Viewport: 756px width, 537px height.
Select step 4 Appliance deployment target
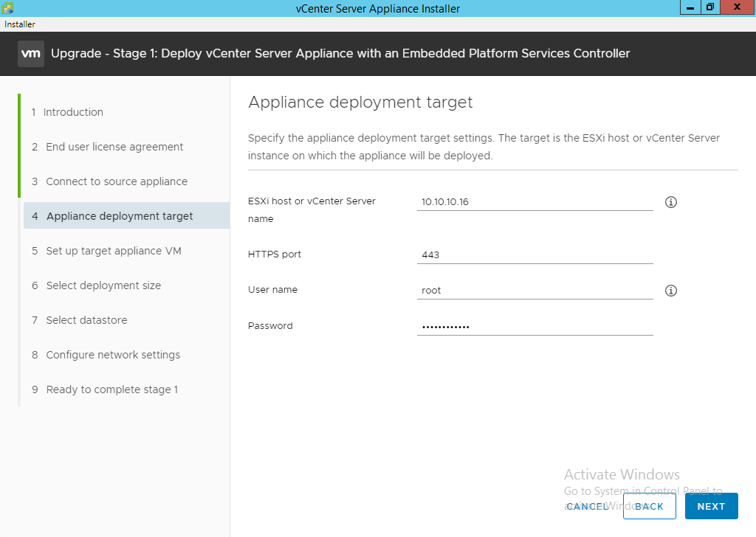[126, 216]
